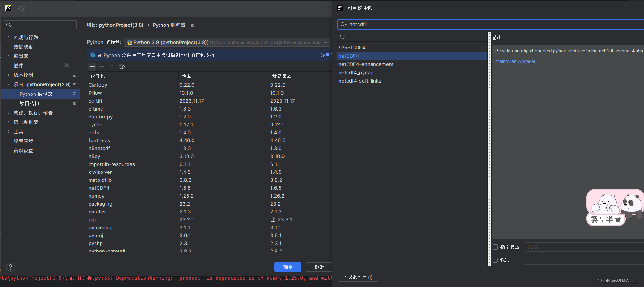This screenshot has height=287, width=644.
Task: Click the 取消 button
Action: [x=319, y=267]
